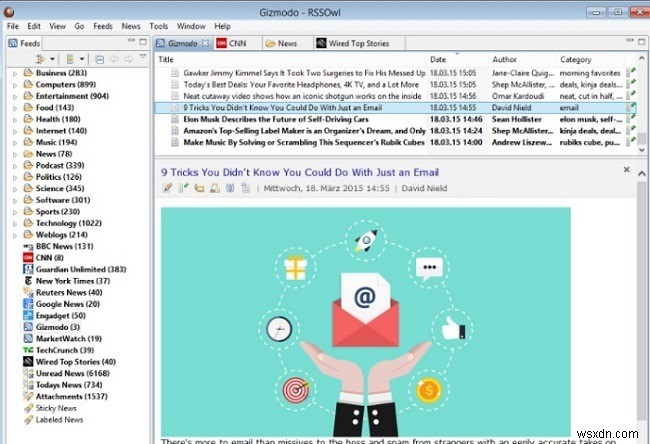
Task: Open the article headline link about 9 Tricks
Action: click(x=300, y=172)
